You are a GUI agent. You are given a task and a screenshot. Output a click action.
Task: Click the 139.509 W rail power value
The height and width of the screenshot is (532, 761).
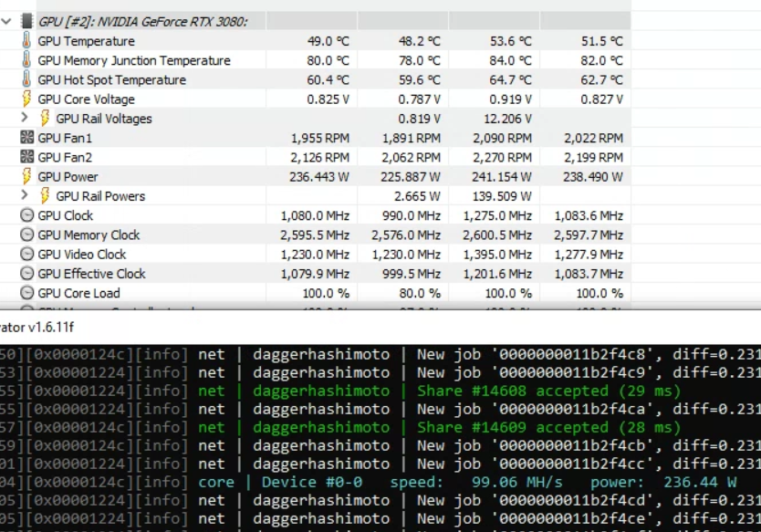pos(503,196)
